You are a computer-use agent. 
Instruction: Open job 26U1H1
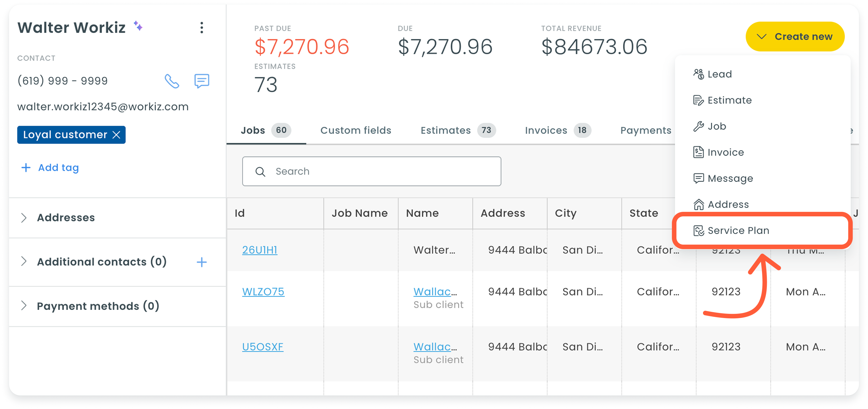point(259,250)
